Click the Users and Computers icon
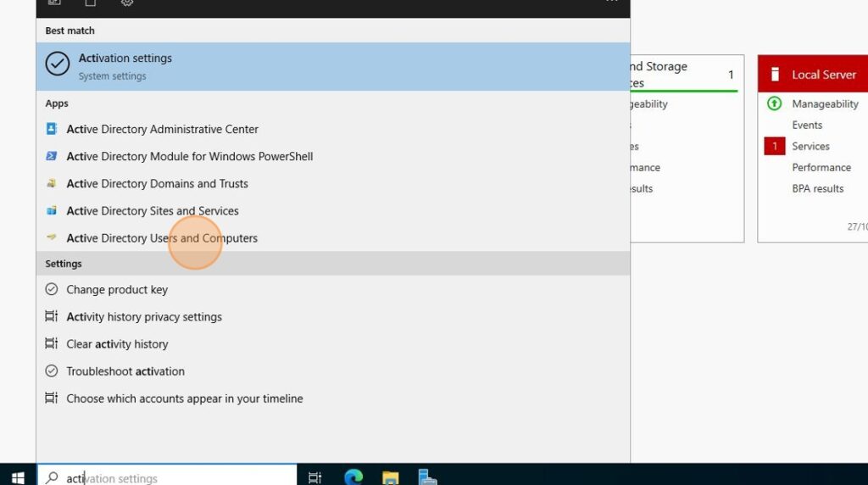Viewport: 868px width, 485px height. pyautogui.click(x=52, y=237)
